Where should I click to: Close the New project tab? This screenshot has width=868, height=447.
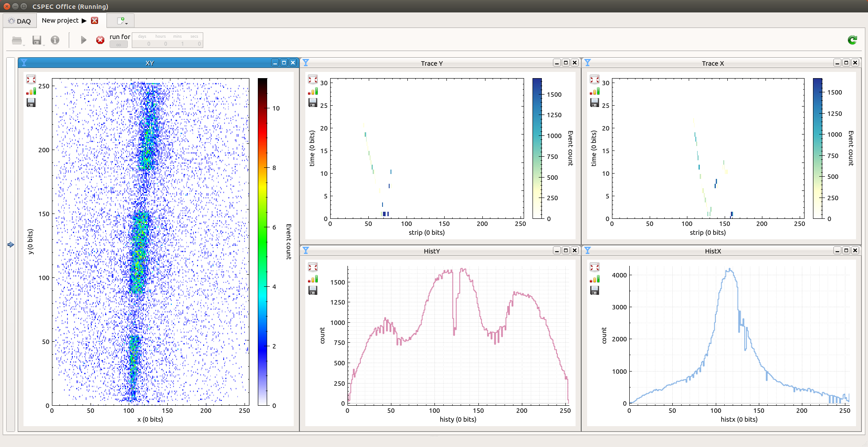click(95, 20)
